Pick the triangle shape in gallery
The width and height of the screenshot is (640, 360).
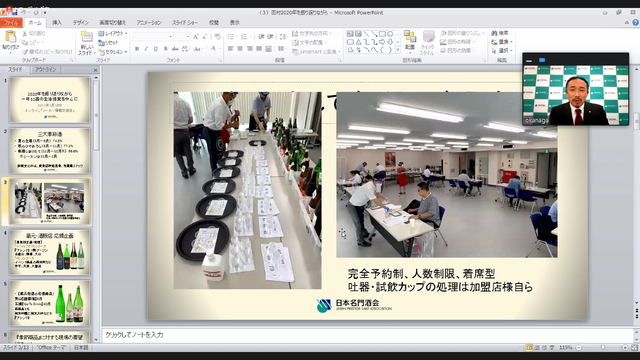pyautogui.click(x=358, y=42)
